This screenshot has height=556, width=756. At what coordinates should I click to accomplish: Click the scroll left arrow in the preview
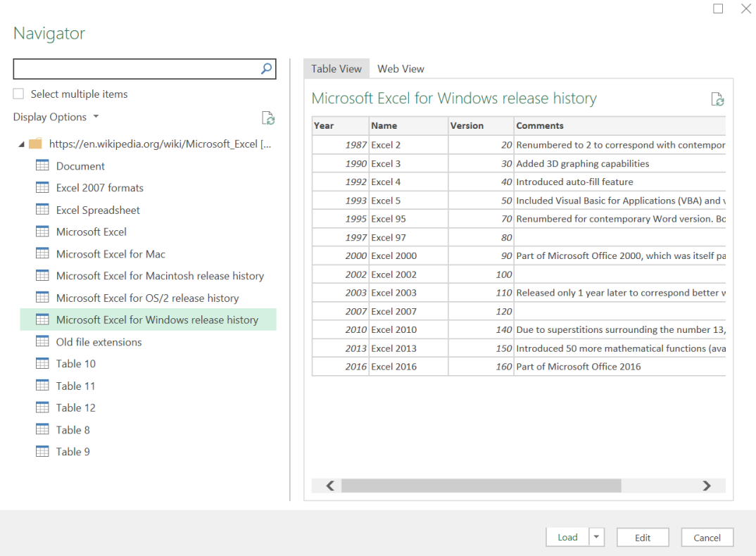[330, 486]
